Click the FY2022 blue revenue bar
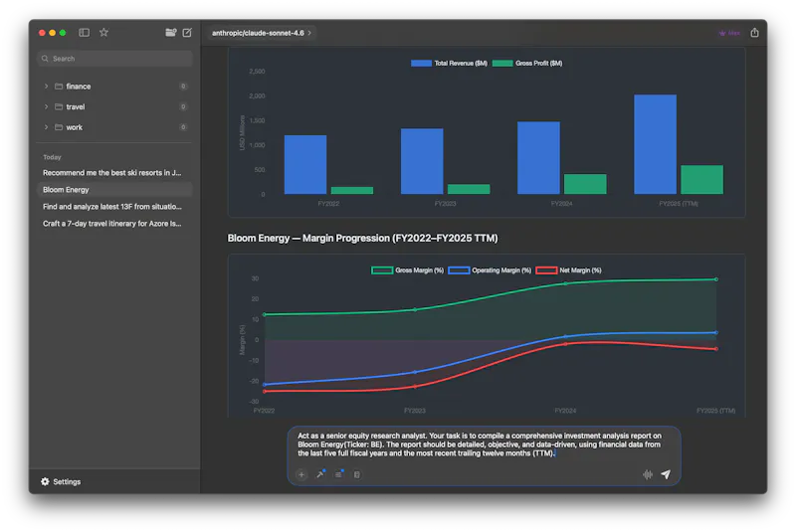 tap(305, 164)
